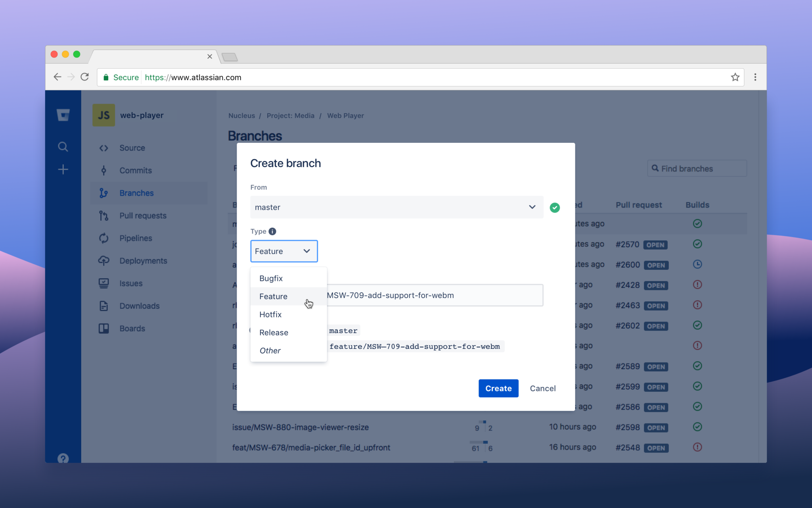Pick Release in the type list
The width and height of the screenshot is (812, 508).
coord(274,333)
